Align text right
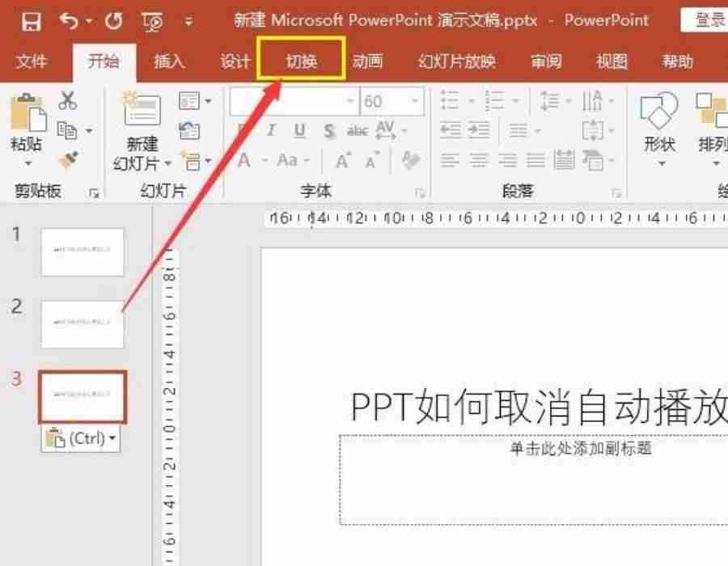Image resolution: width=728 pixels, height=566 pixels. pos(507,161)
